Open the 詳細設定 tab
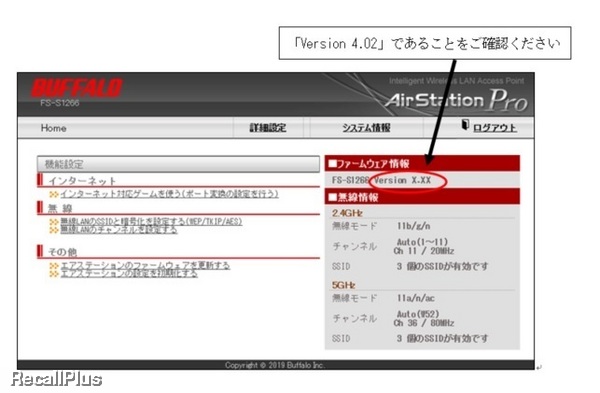 [x=268, y=128]
